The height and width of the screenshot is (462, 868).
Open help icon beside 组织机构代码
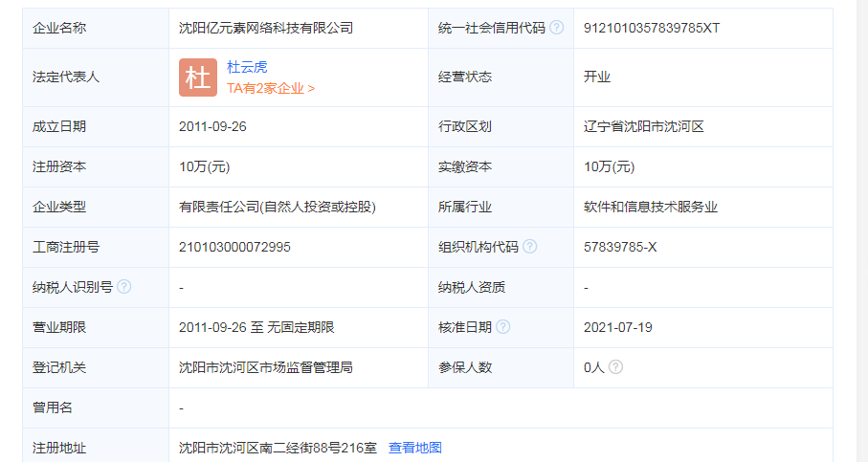[x=530, y=246]
